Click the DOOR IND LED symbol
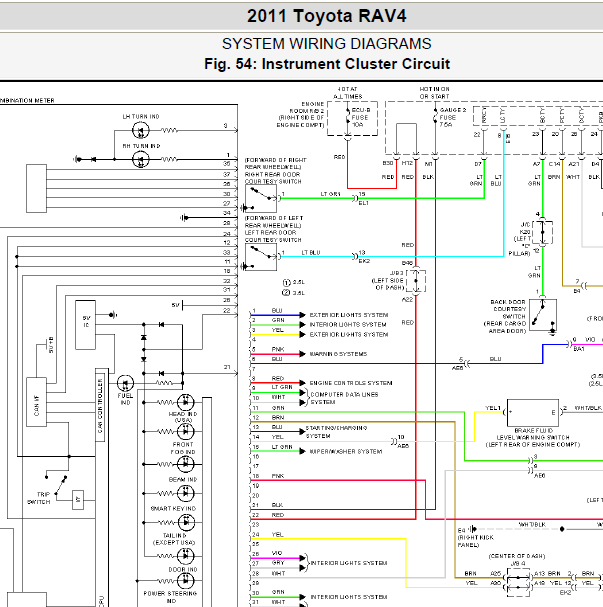603x607 pixels. pyautogui.click(x=185, y=556)
